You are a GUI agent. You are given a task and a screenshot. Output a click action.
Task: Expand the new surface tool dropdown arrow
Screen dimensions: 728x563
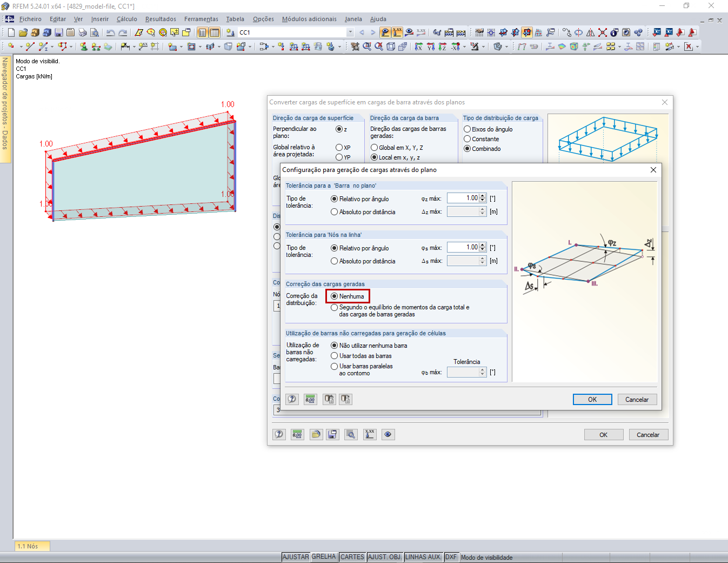click(181, 47)
